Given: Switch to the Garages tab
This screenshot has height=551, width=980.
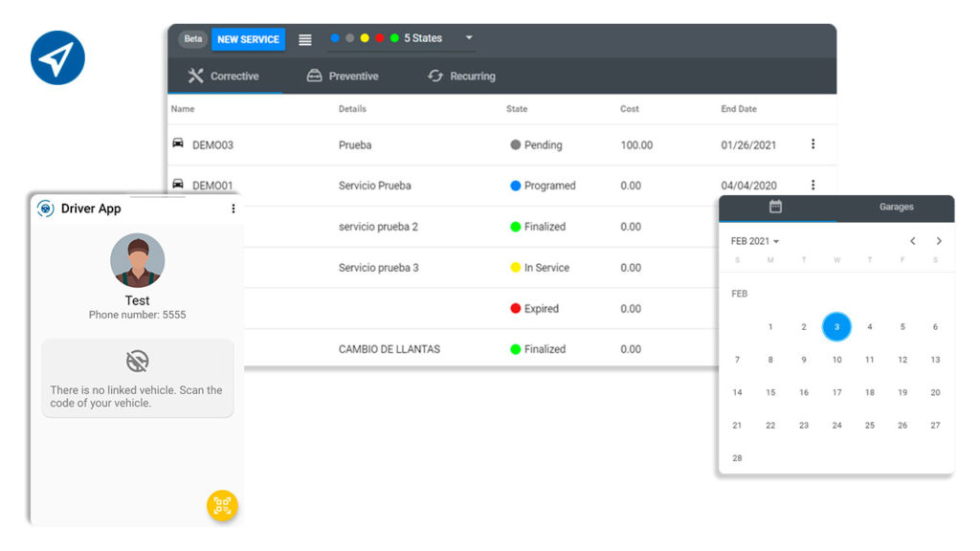Looking at the screenshot, I should click(x=896, y=207).
